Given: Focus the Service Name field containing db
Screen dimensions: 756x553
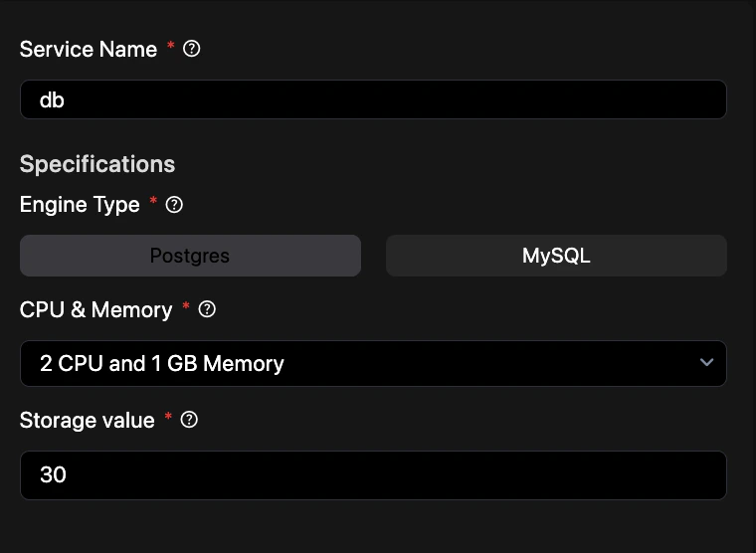Looking at the screenshot, I should (373, 99).
